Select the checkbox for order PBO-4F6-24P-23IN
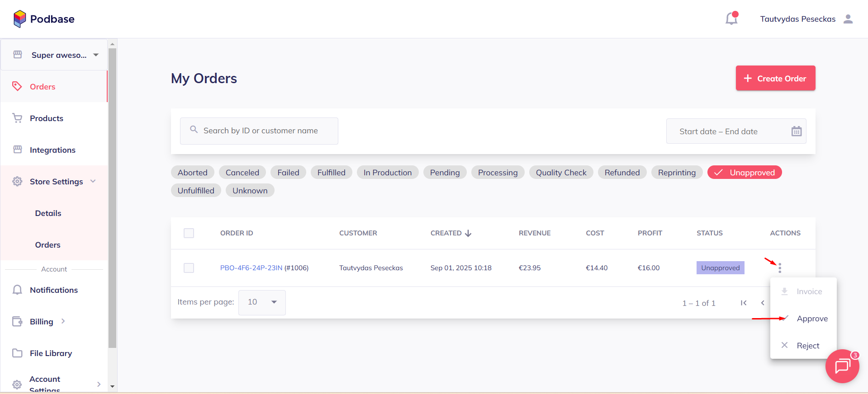Image resolution: width=868 pixels, height=394 pixels. tap(189, 268)
